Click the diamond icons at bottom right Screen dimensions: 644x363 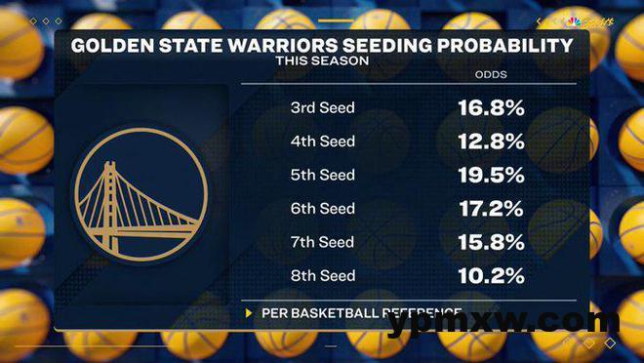coord(600,343)
